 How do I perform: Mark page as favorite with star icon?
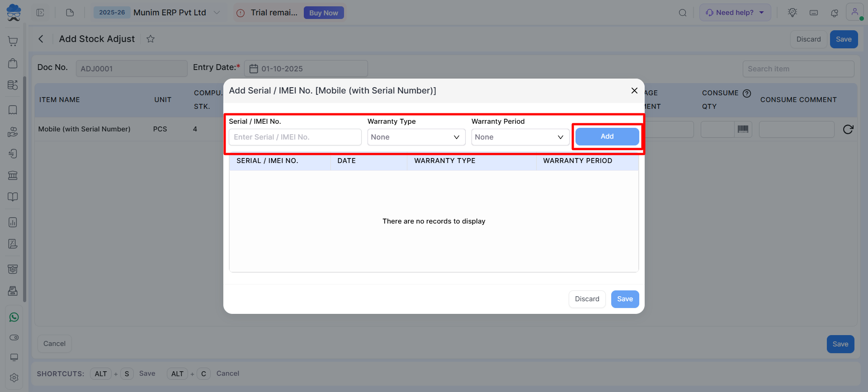pyautogui.click(x=151, y=39)
